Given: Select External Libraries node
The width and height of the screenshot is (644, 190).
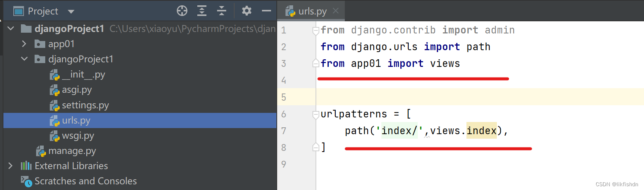Looking at the screenshot, I should (x=71, y=166).
